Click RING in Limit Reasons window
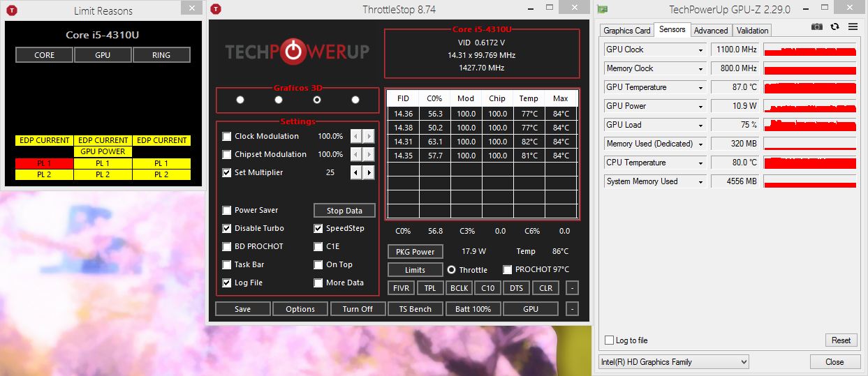The width and height of the screenshot is (868, 376). click(161, 55)
